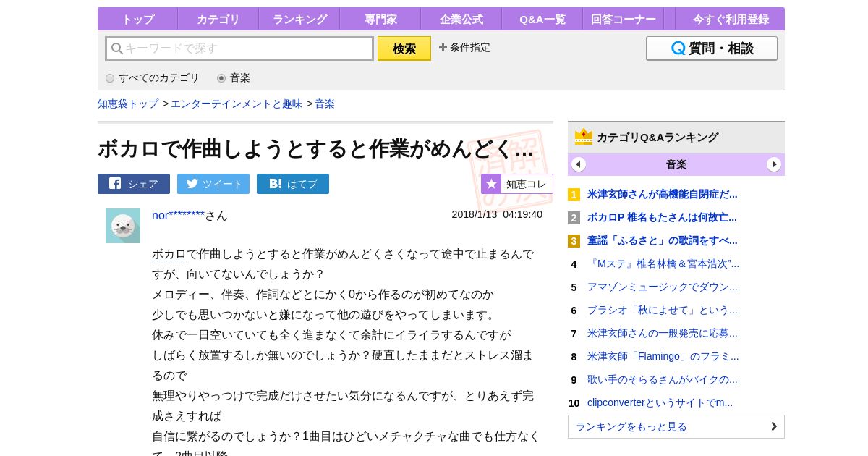
Task: Click the 質問・相談 button
Action: click(712, 48)
